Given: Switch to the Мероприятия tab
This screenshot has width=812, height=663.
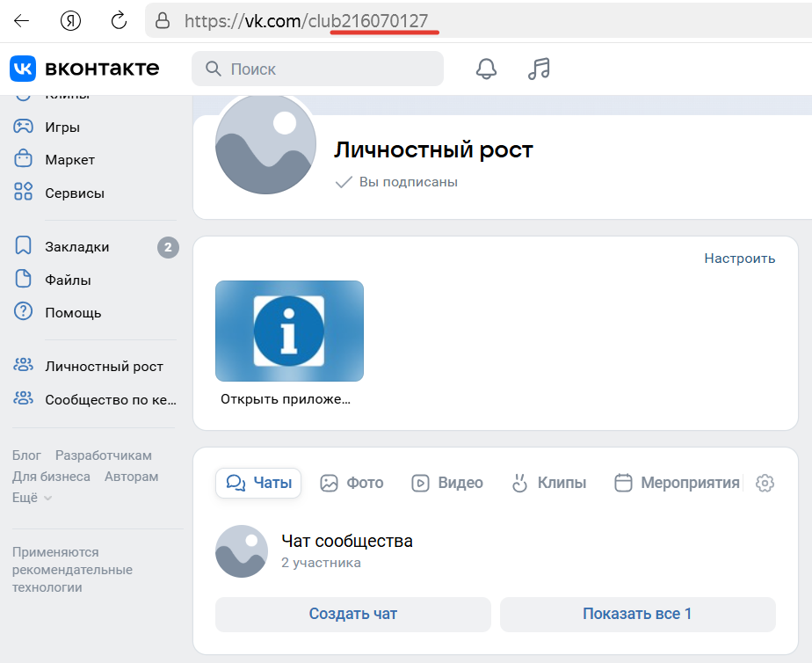Looking at the screenshot, I should point(678,483).
